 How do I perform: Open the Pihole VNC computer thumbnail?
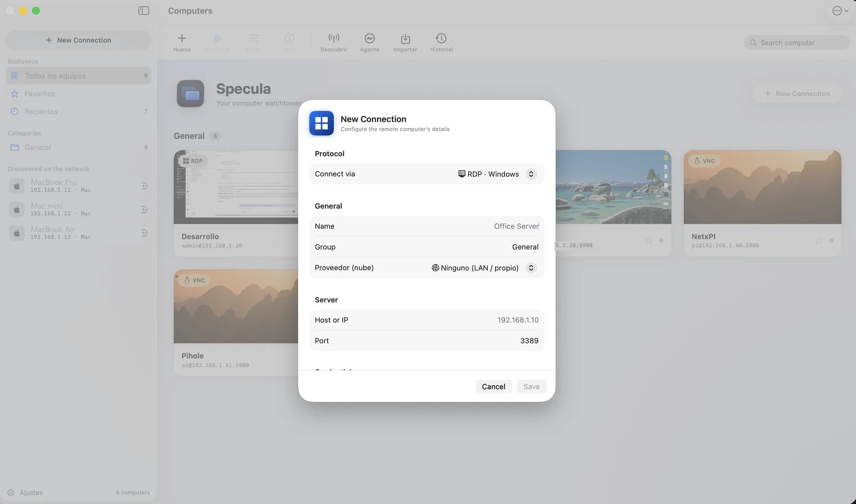click(x=236, y=307)
